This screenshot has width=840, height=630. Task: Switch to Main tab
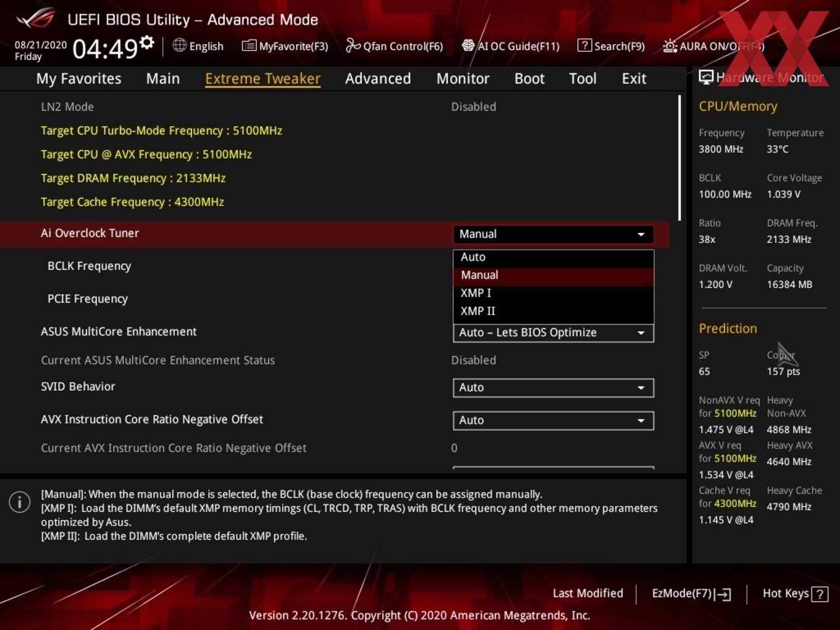coord(163,78)
